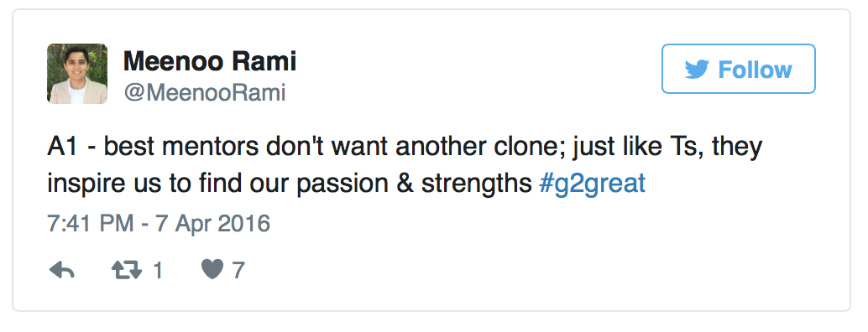Screen dimensions: 868x332
Task: Click the like count number 7
Action: click(x=238, y=271)
